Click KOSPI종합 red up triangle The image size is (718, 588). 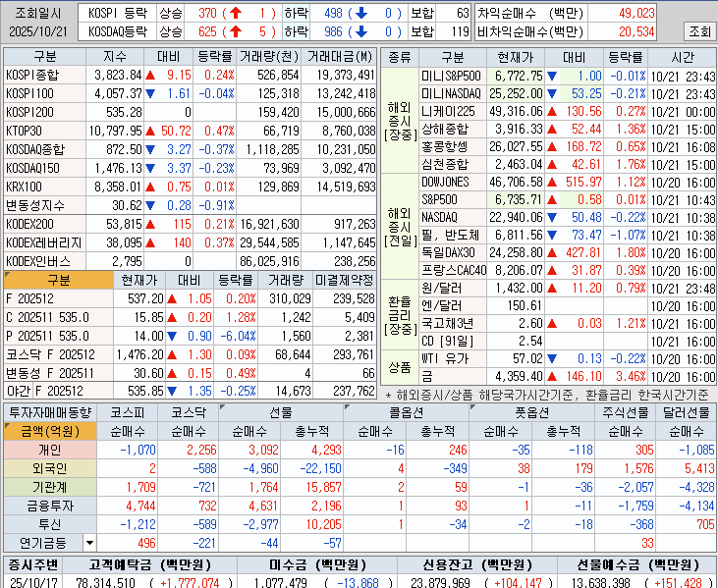(x=150, y=76)
